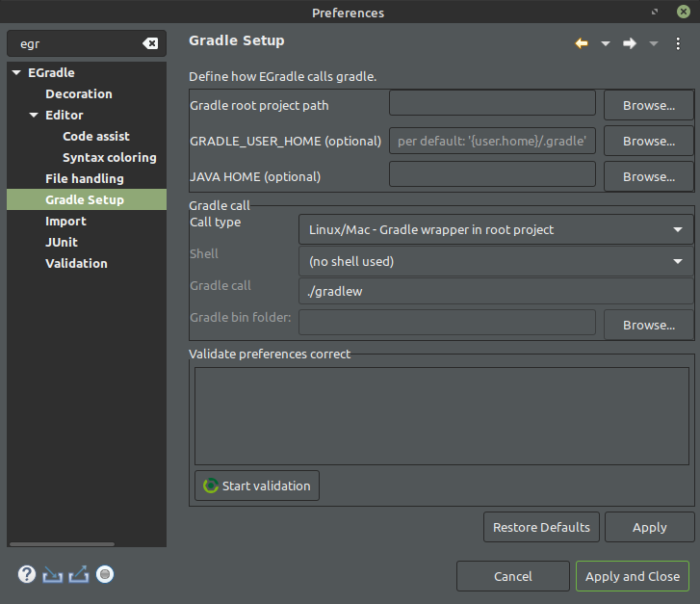
Task: Click the round Oomph preference recorder icon
Action: [x=105, y=574]
